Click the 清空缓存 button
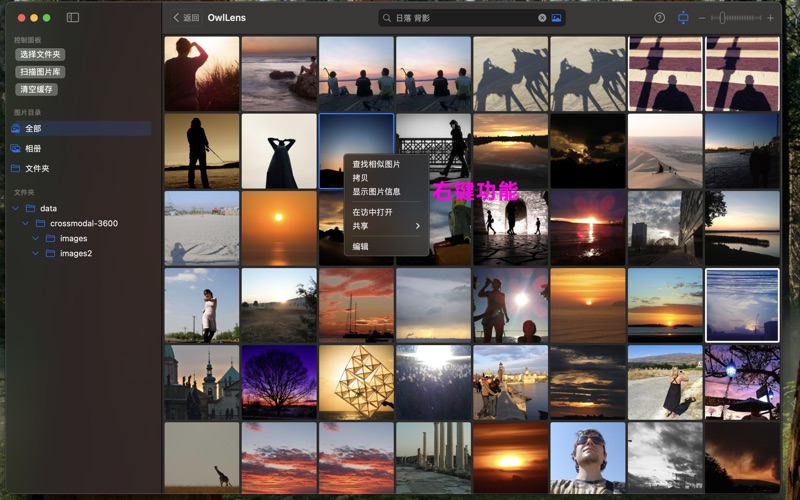This screenshot has width=800, height=500. point(37,89)
